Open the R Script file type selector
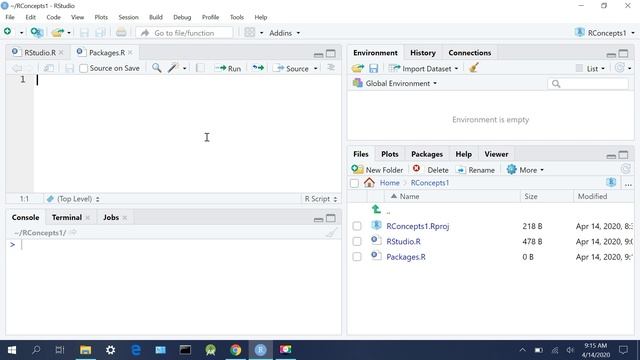 (321, 199)
